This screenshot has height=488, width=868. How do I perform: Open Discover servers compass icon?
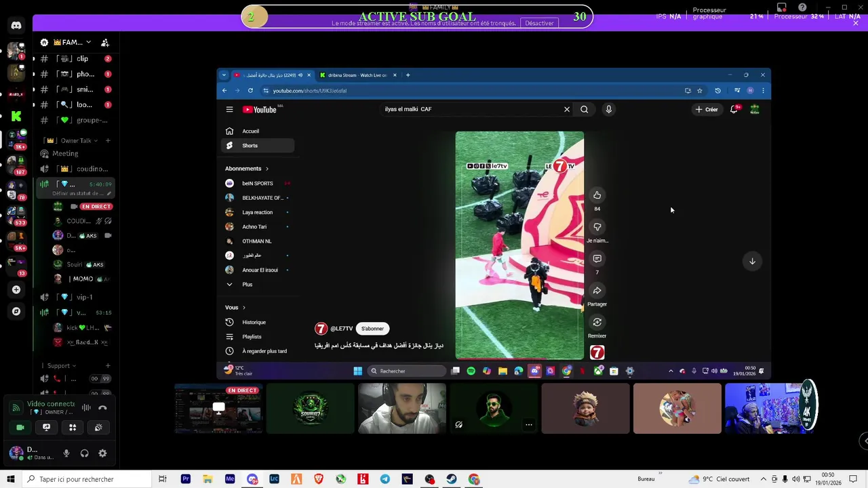pos(16,311)
